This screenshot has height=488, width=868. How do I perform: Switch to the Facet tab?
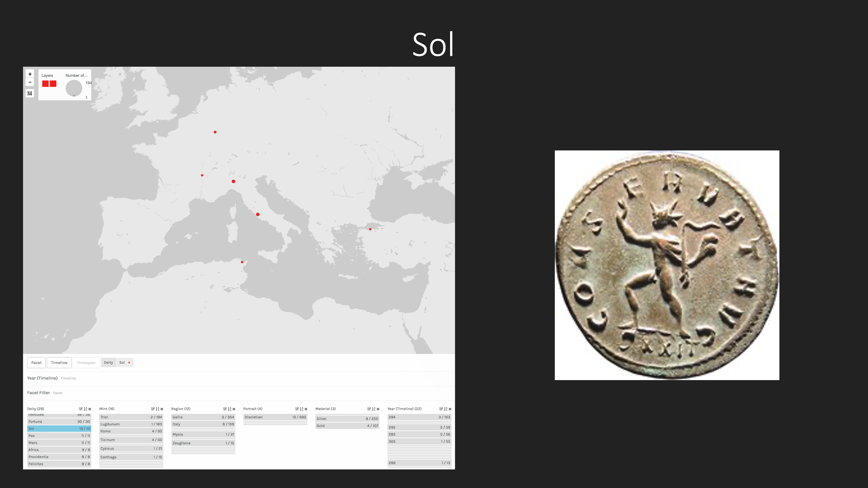pos(36,363)
